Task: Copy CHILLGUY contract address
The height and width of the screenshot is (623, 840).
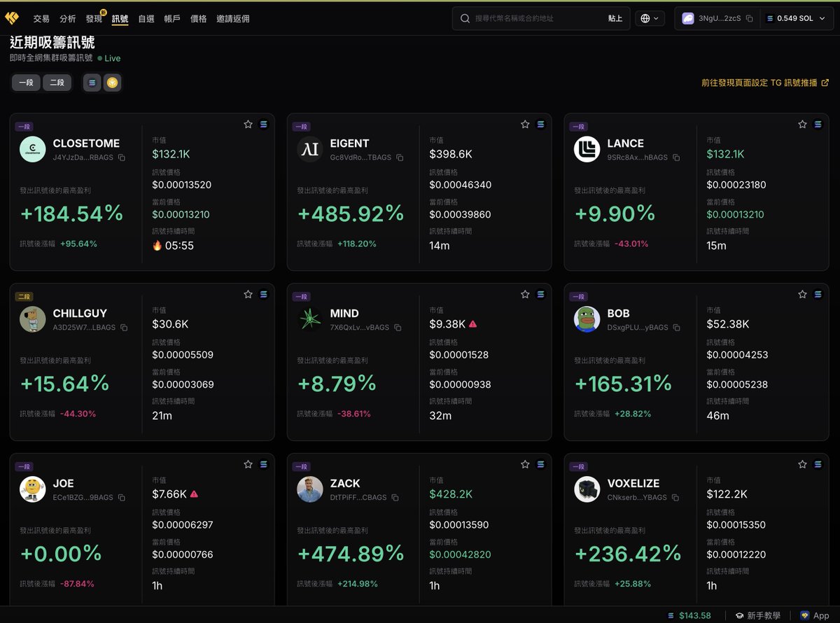Action: tap(124, 328)
